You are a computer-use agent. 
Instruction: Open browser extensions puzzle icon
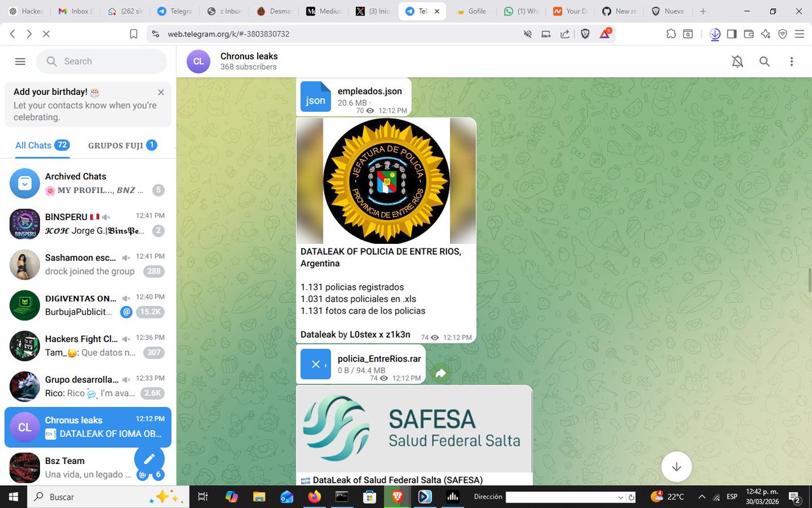[x=671, y=34]
